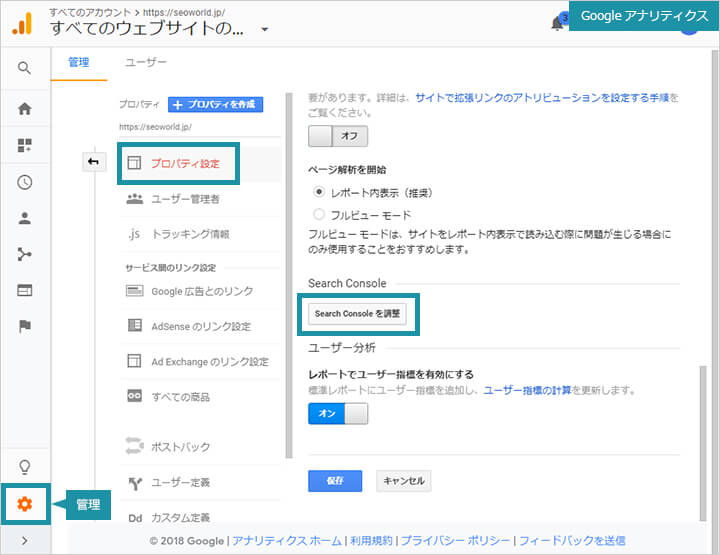Screen dimensions: 720x555
Task: Click the Dd カスタム定義 icon
Action: click(x=135, y=518)
